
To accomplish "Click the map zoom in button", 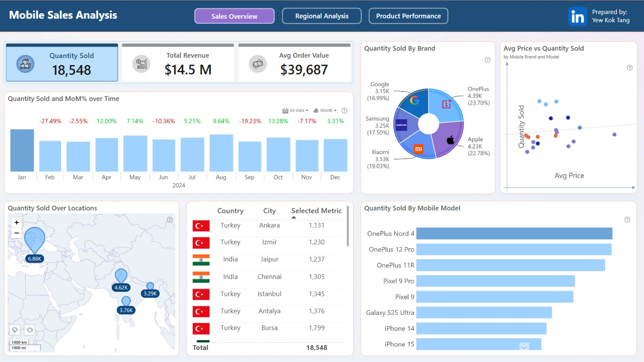I will coord(16,223).
